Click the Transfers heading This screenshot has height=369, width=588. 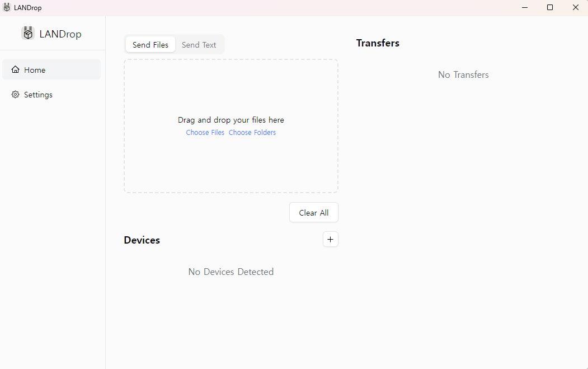pyautogui.click(x=378, y=43)
